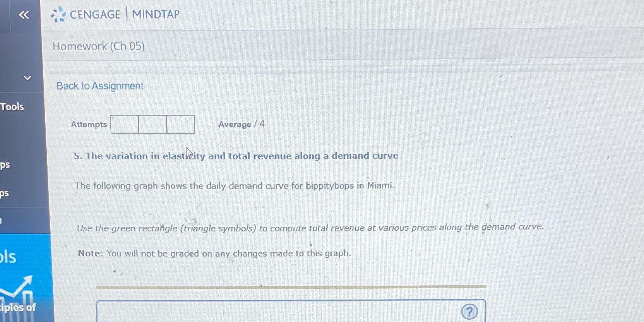Open the help question mark icon

469,312
